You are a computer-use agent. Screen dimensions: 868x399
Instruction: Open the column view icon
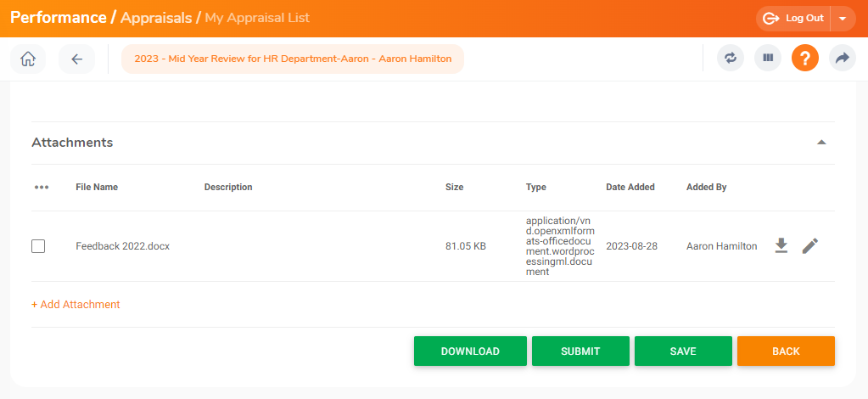click(768, 59)
